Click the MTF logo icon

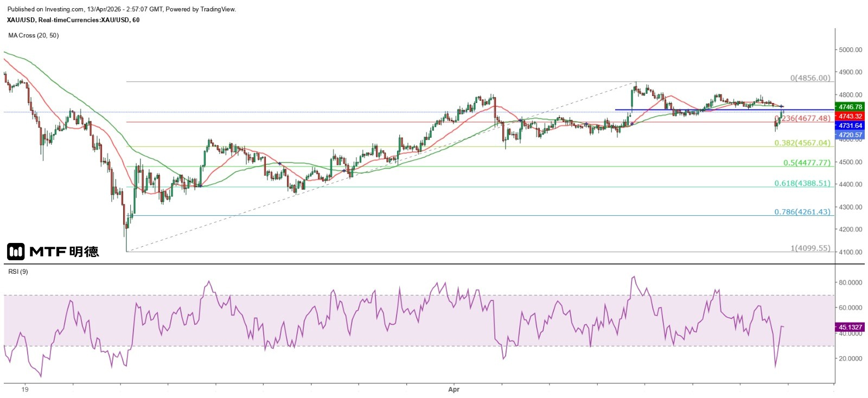coord(16,252)
